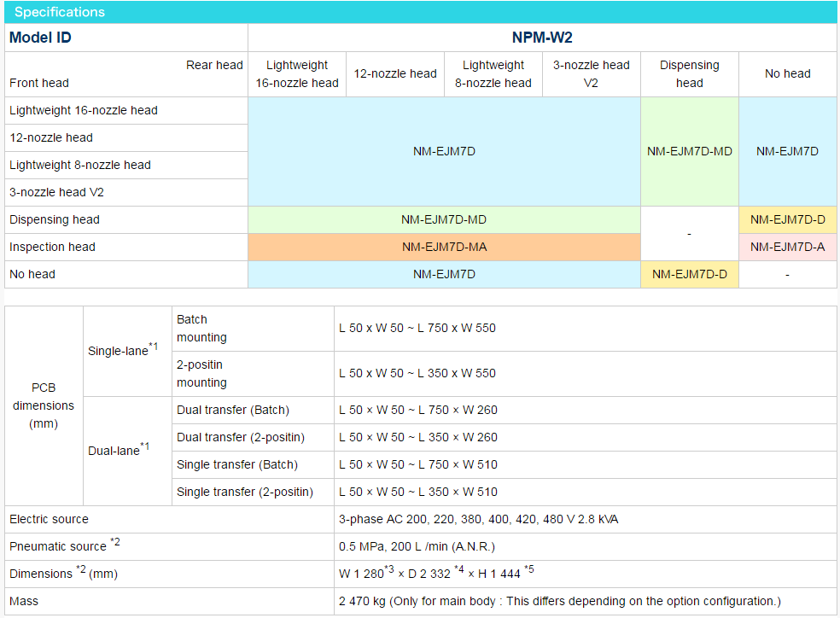Click the Specifications header bar title
This screenshot has width=840, height=618.
pos(60,12)
